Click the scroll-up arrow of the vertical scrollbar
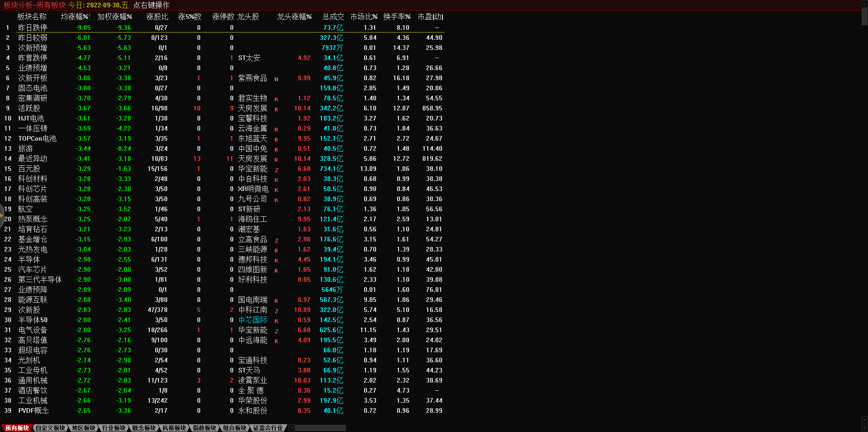Viewport: 868px width, 432px height. point(864,4)
